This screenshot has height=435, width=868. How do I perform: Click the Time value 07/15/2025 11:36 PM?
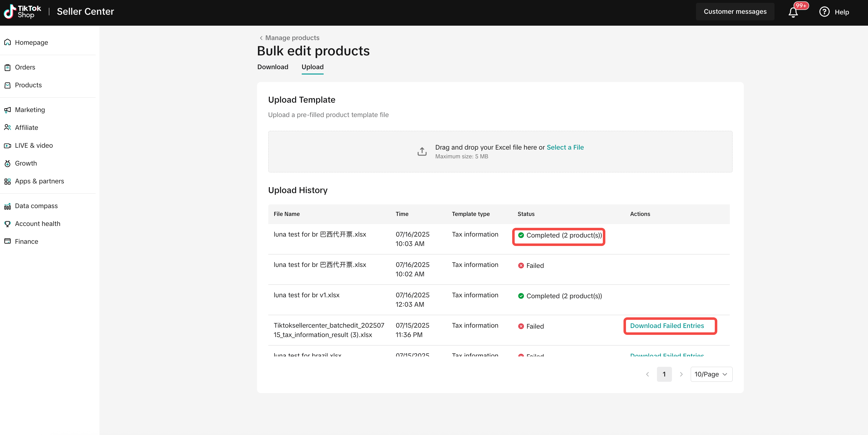click(x=412, y=330)
